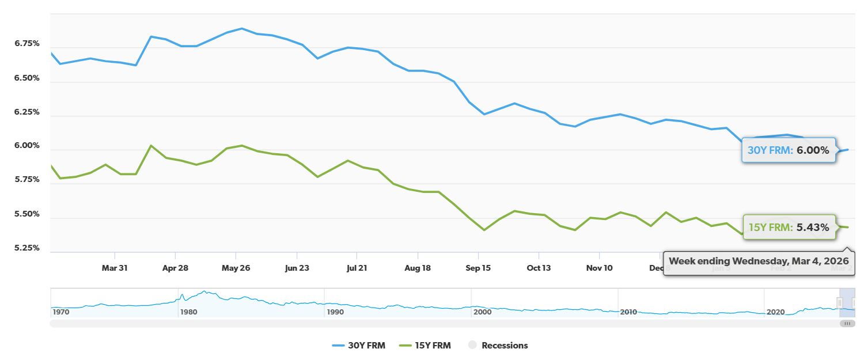The image size is (868, 360).
Task: Click the blue line's peak near May 26
Action: click(x=241, y=28)
